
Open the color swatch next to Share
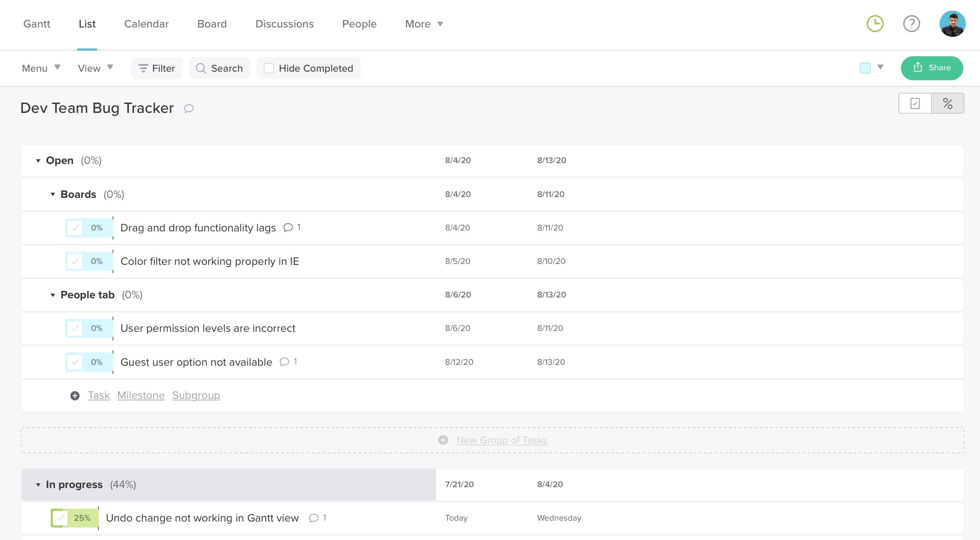point(865,68)
